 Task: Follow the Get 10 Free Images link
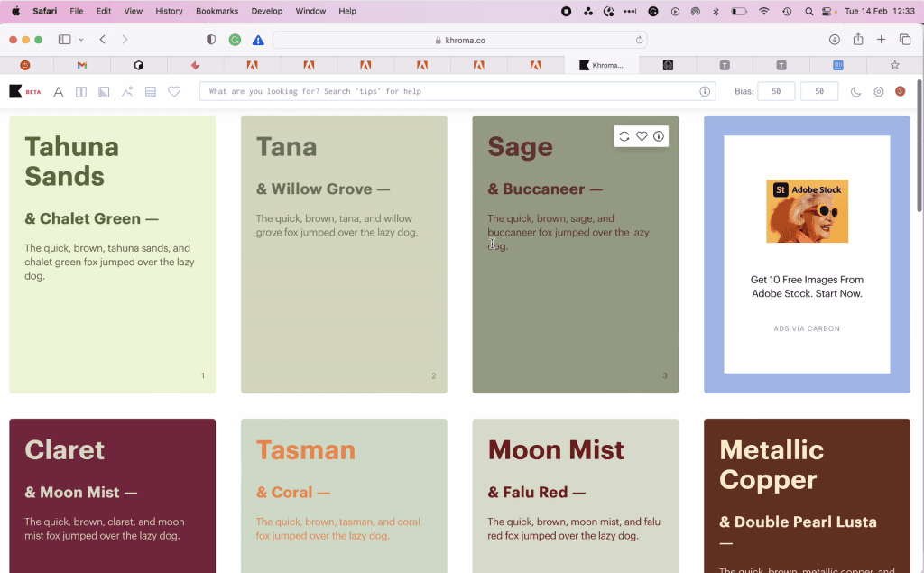pos(808,287)
